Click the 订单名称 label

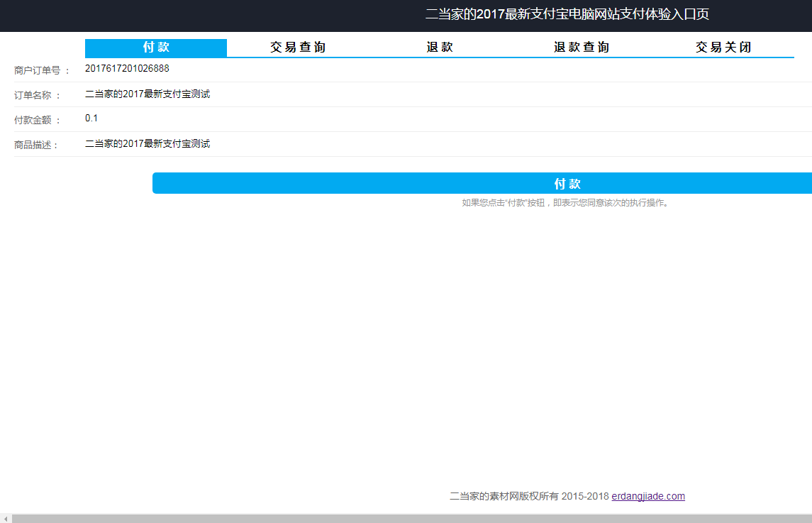click(x=38, y=95)
